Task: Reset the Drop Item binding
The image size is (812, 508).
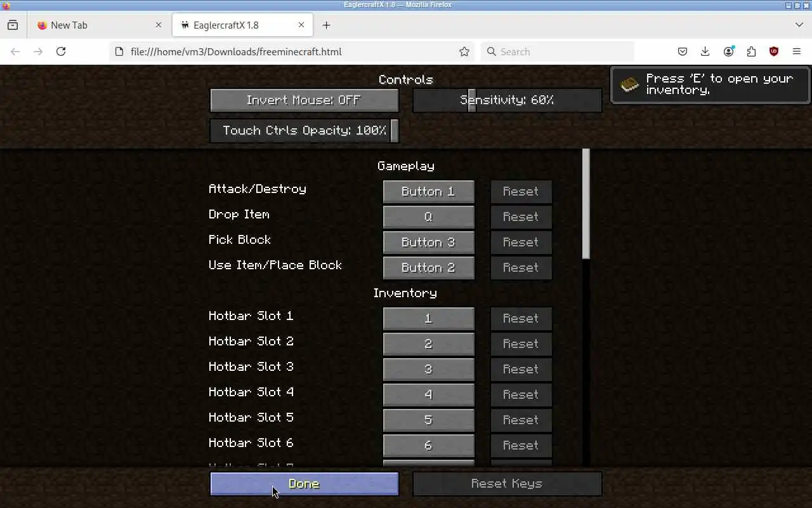Action: click(521, 217)
